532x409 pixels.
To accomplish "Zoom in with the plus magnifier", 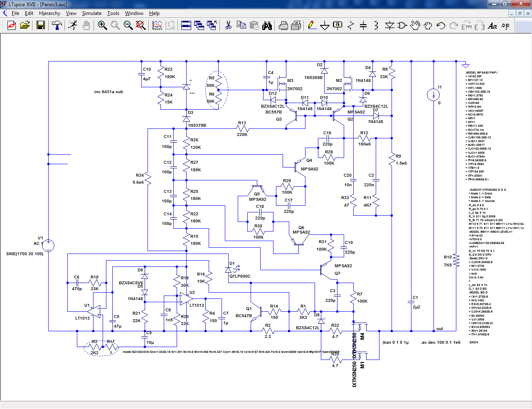I will (x=102, y=26).
